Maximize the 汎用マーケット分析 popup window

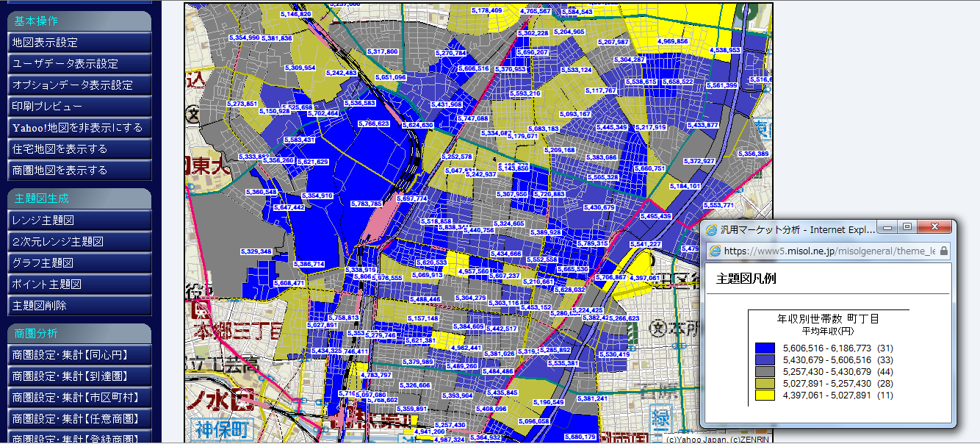(x=907, y=227)
